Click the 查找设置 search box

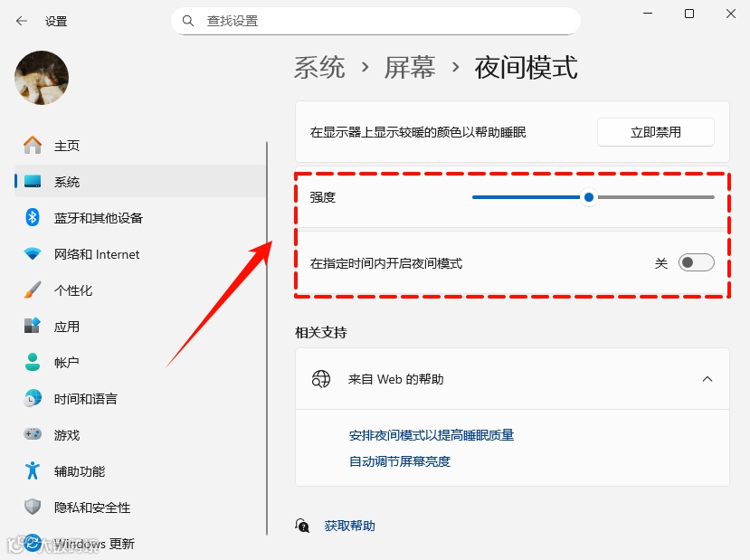tap(375, 21)
